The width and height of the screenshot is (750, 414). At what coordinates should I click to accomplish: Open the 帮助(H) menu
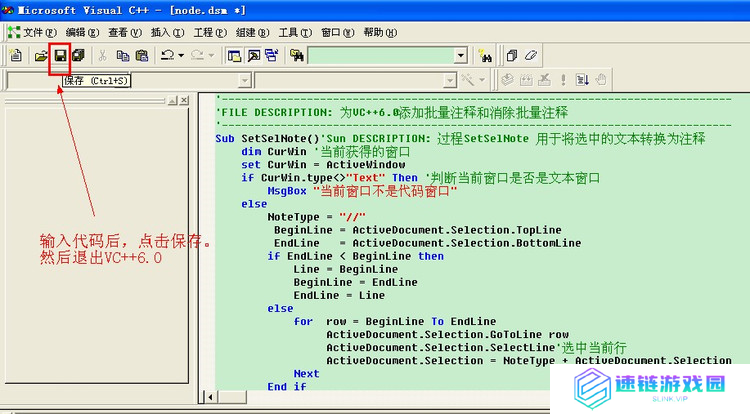click(380, 33)
